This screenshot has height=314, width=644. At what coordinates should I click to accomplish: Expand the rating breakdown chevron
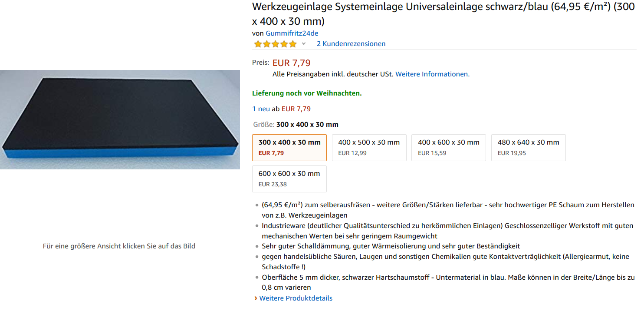[304, 43]
